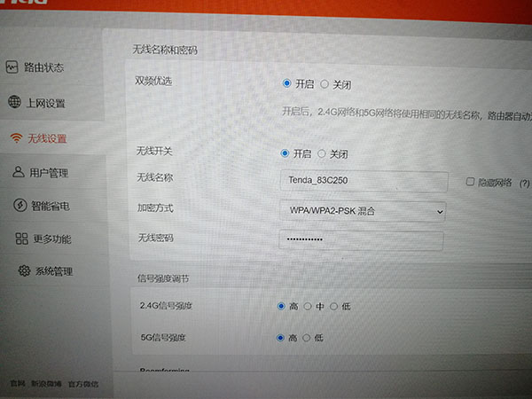Click the internet settings lock icon

tap(13, 103)
